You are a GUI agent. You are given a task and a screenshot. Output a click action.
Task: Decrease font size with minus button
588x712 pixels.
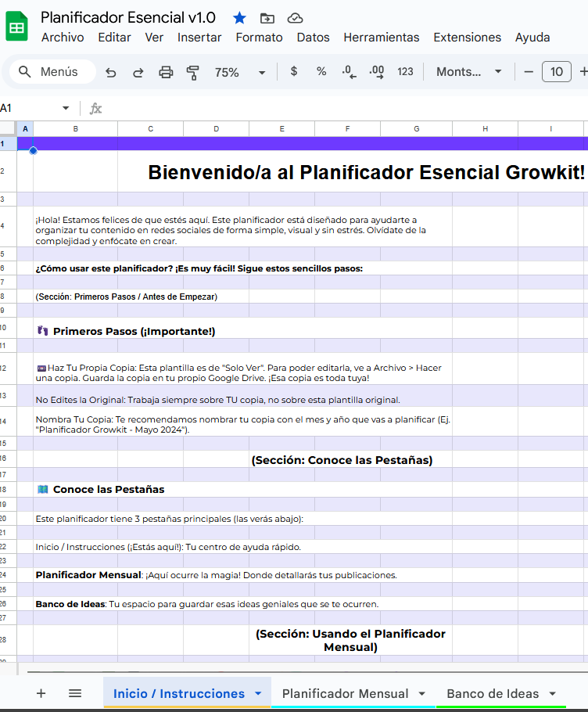coord(529,72)
